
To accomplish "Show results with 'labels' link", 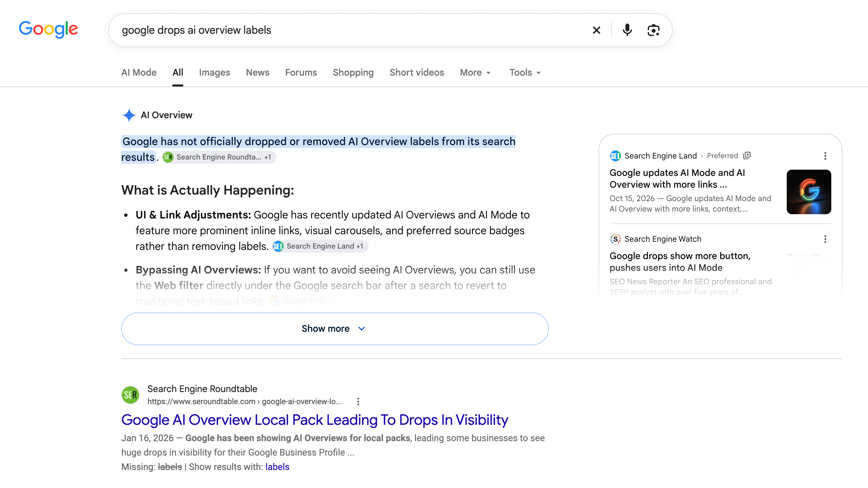I will pos(277,467).
